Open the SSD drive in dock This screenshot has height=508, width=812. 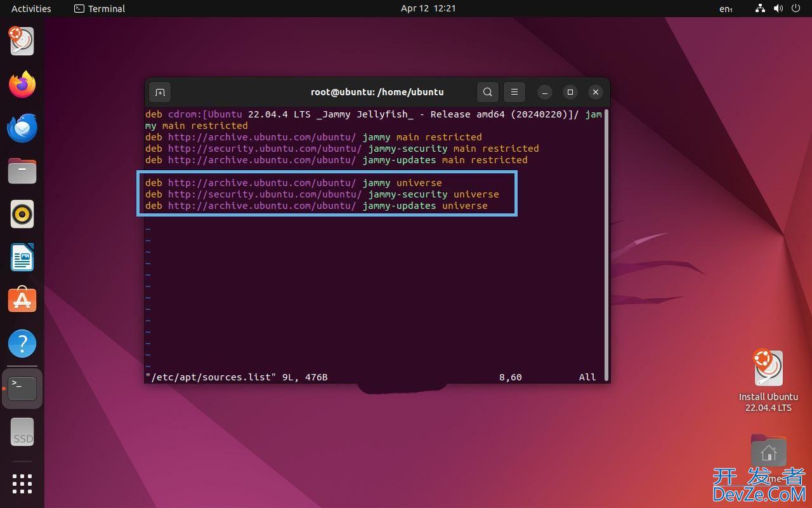[22, 432]
